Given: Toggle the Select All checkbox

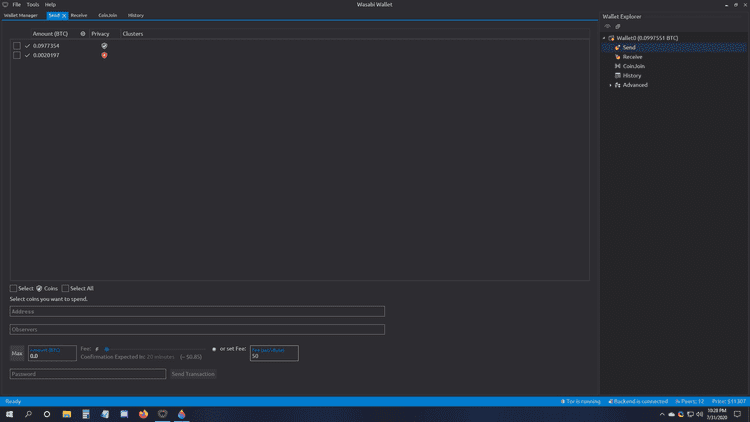Looking at the screenshot, I should tap(65, 289).
